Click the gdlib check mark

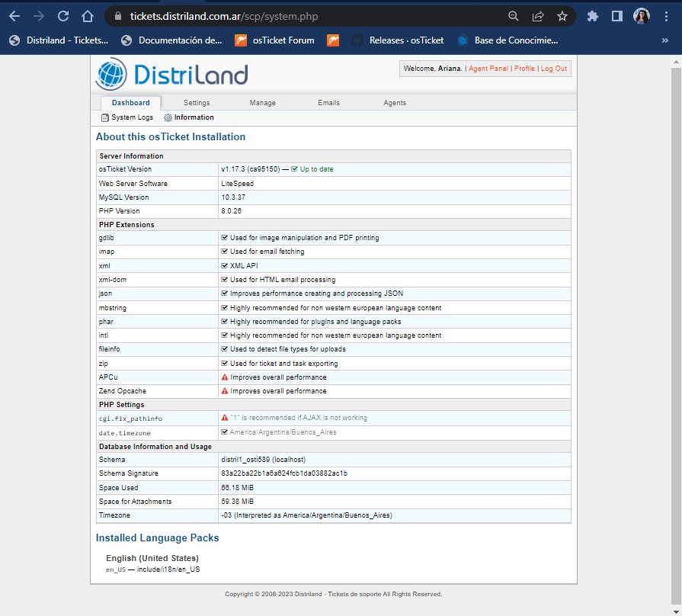point(225,238)
